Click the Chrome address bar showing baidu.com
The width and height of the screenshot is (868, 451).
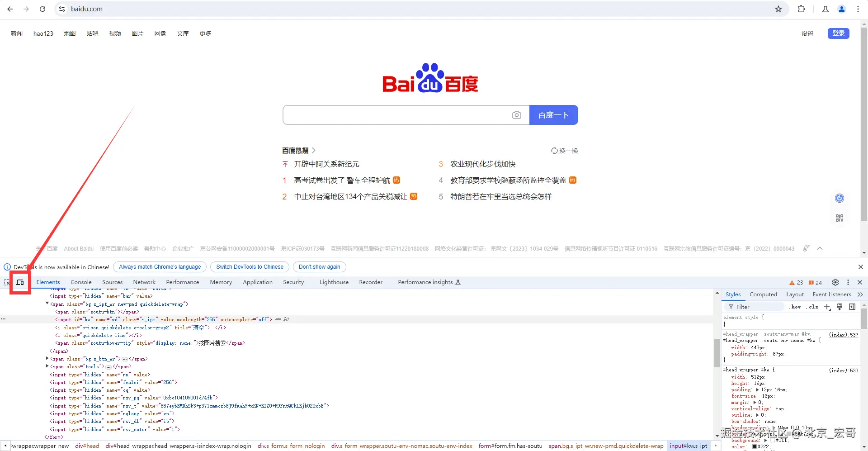point(420,9)
